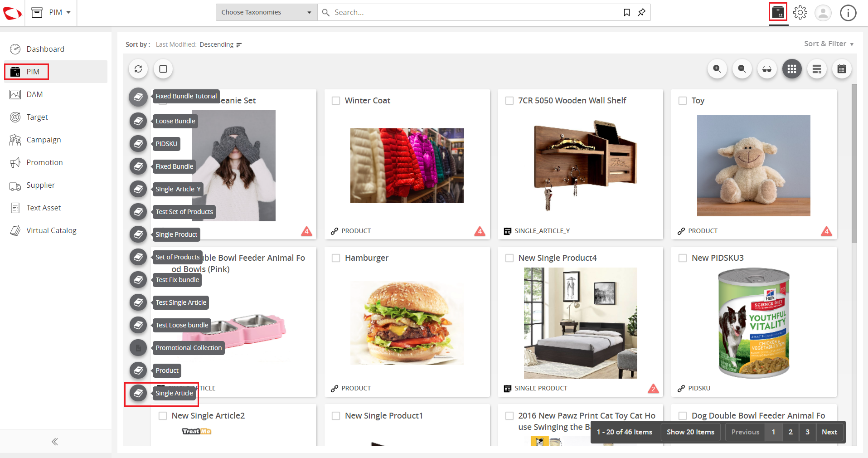Switch to list view icon
868x458 pixels.
click(817, 69)
